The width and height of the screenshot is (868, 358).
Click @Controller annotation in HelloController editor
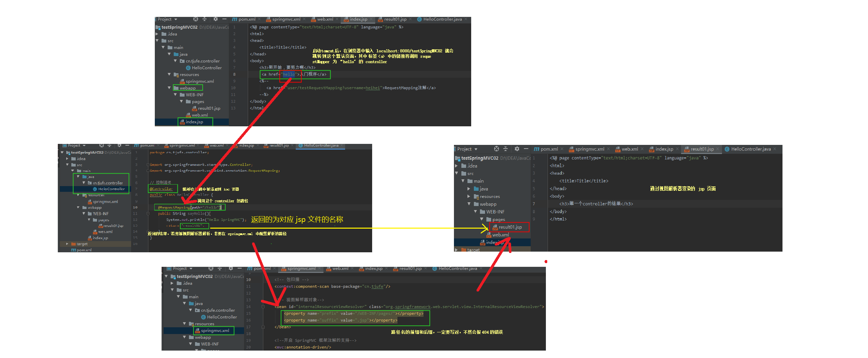(161, 189)
